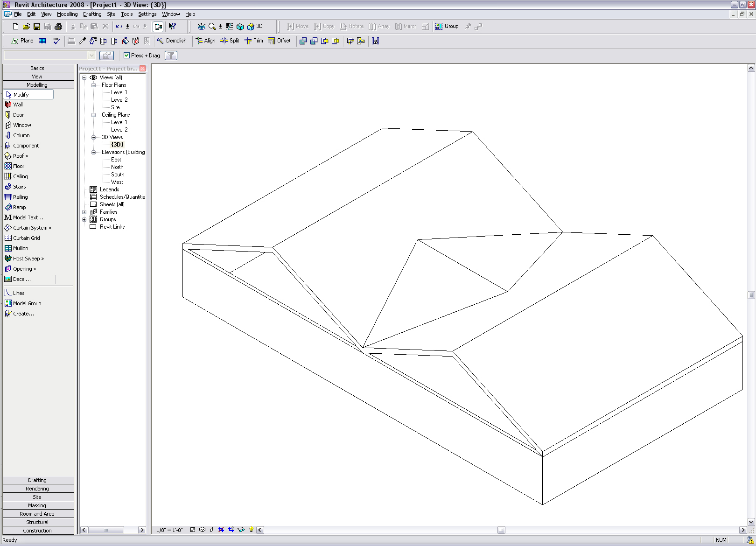Pick the Stairs tool
This screenshot has height=546, width=756.
tap(19, 187)
